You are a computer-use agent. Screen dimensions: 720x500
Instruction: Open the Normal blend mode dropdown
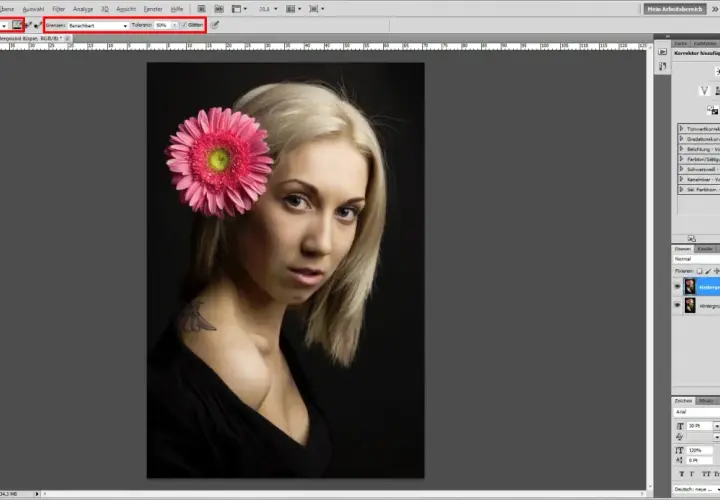697,259
